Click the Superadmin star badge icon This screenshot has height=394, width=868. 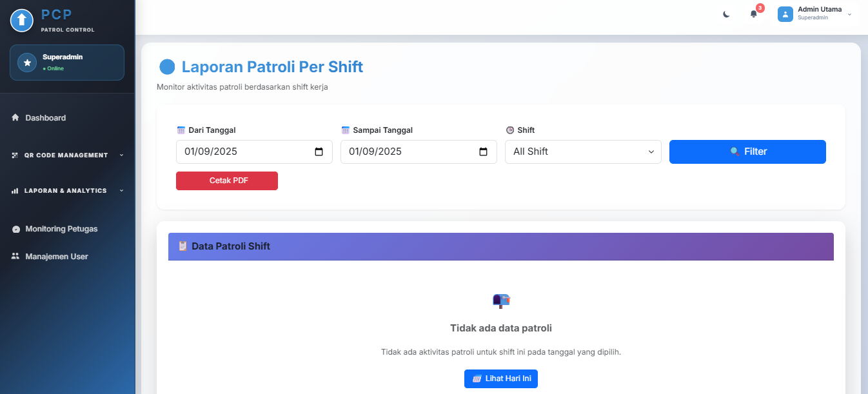pos(27,63)
